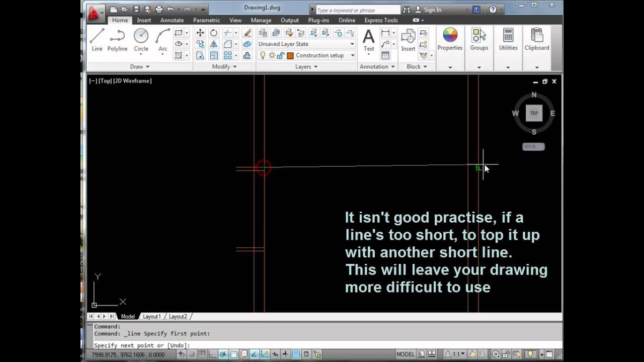Click the Linear Dimension tool

(x=385, y=33)
